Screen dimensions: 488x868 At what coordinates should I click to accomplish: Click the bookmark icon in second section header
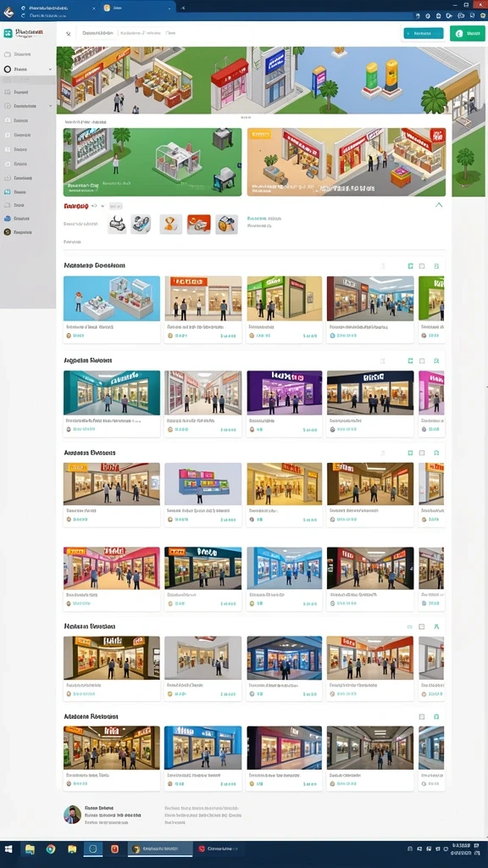436,360
